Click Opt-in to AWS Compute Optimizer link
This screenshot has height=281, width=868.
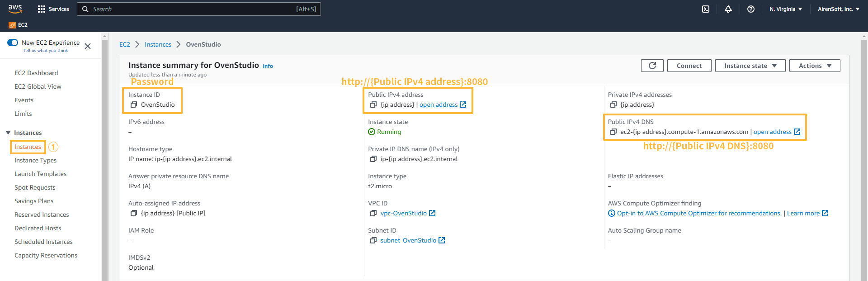point(699,213)
